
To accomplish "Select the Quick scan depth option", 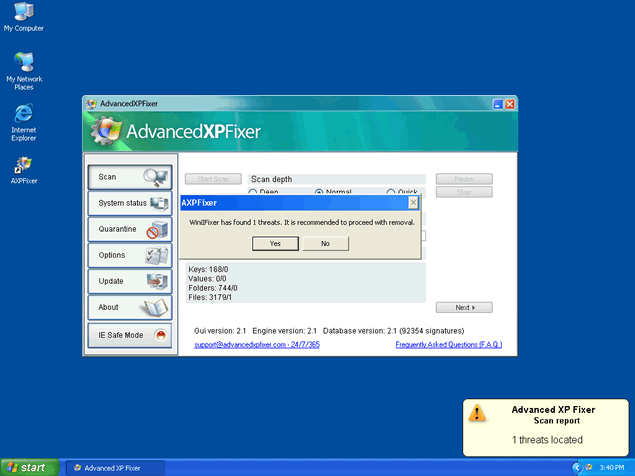I will [x=391, y=192].
